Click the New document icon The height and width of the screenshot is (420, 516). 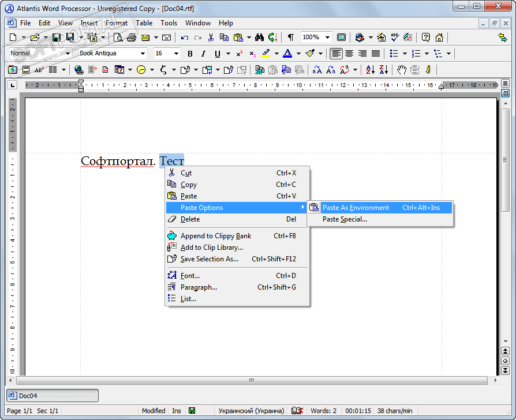pyautogui.click(x=13, y=37)
